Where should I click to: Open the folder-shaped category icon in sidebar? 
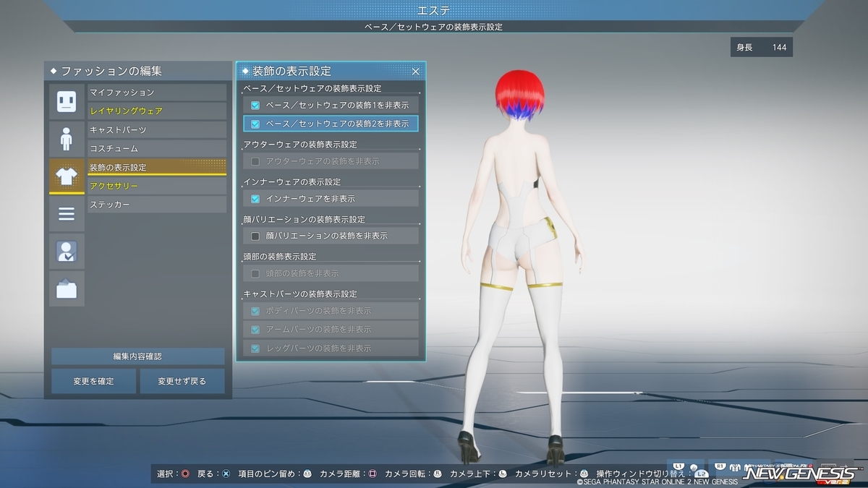coord(67,289)
